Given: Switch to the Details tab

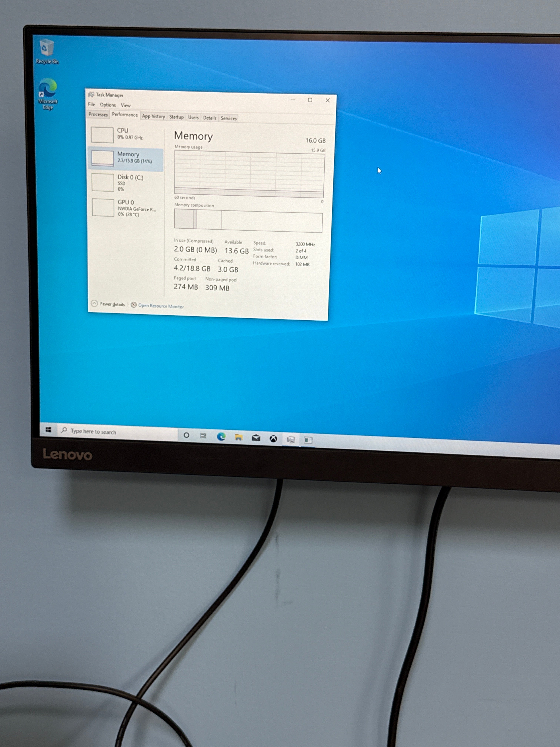Looking at the screenshot, I should pyautogui.click(x=209, y=118).
